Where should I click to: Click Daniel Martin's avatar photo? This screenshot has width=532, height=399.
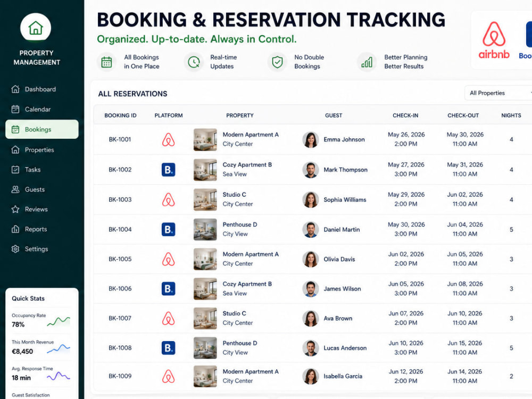pyautogui.click(x=311, y=230)
